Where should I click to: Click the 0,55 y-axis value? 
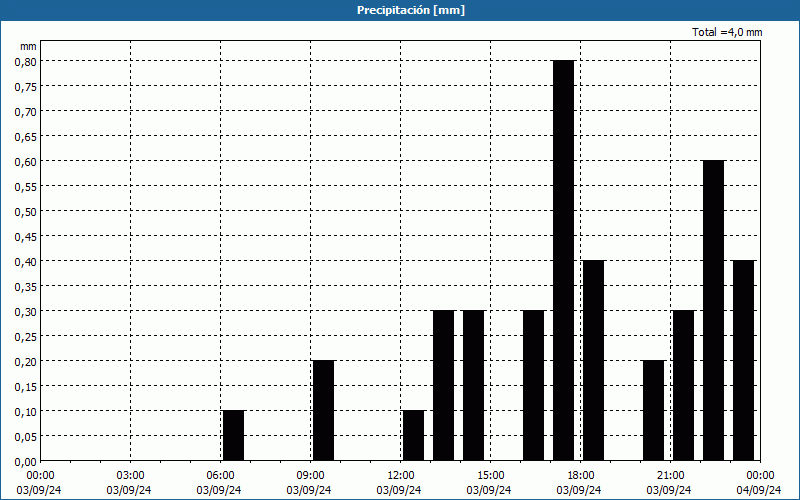26,186
